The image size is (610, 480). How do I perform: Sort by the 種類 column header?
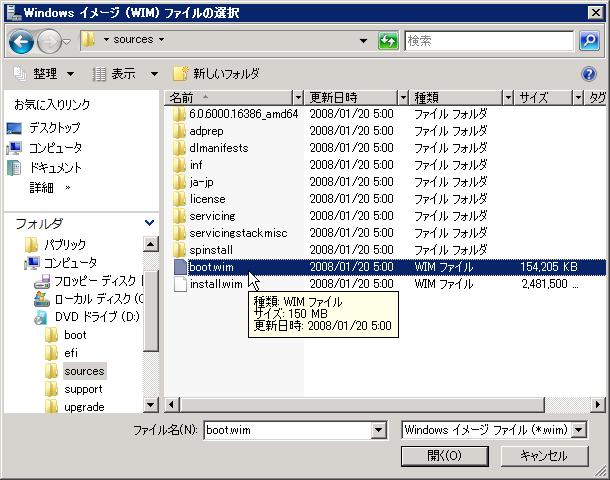(456, 97)
